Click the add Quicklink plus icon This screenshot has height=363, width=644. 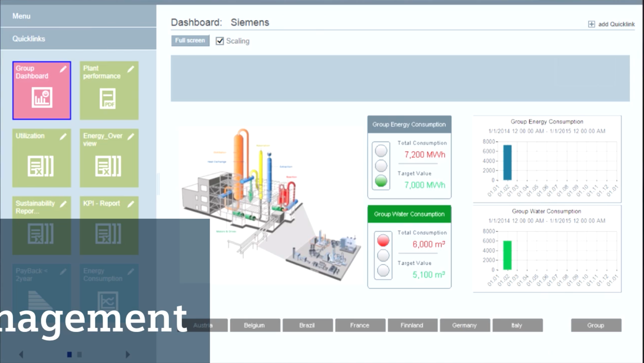591,24
